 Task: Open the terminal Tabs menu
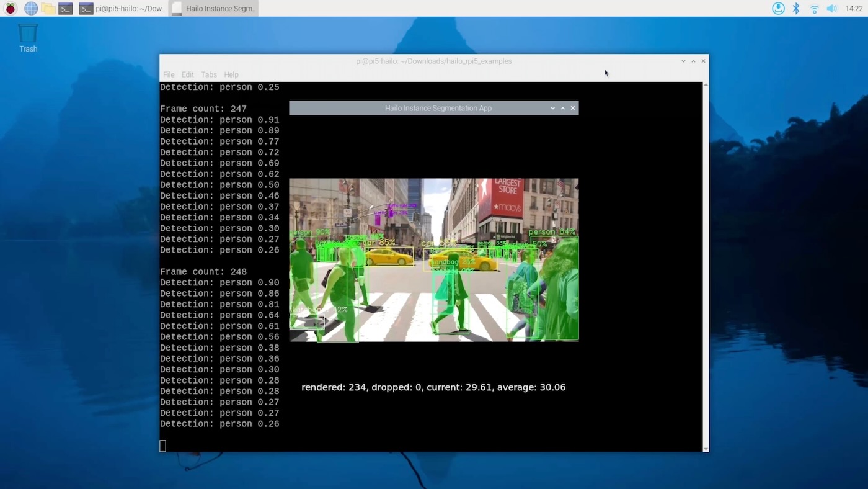[x=209, y=74]
